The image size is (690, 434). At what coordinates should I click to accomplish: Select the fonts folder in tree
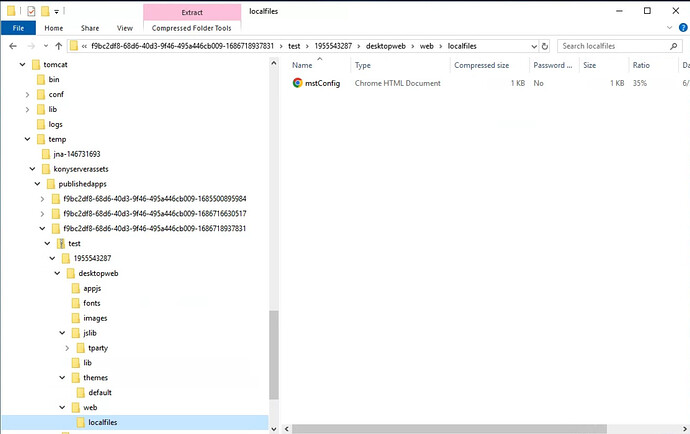[x=91, y=303]
